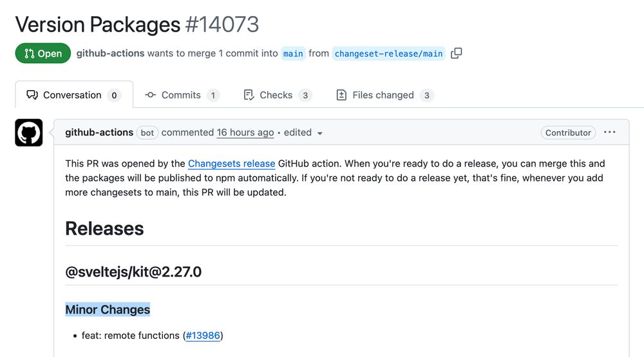This screenshot has width=644, height=357.
Task: Expand the edited history dropdown arrow
Action: [319, 133]
